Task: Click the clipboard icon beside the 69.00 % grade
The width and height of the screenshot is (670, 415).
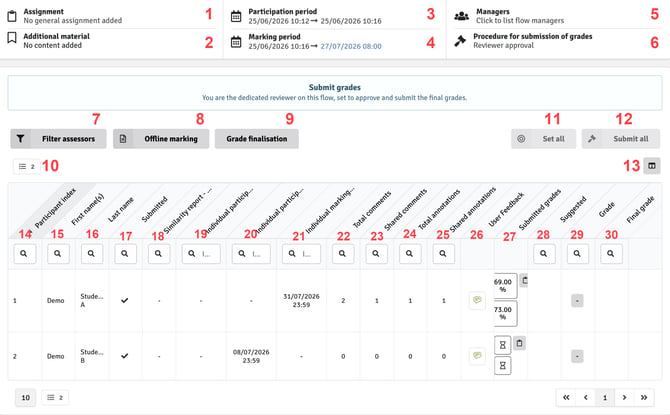Action: [x=524, y=280]
